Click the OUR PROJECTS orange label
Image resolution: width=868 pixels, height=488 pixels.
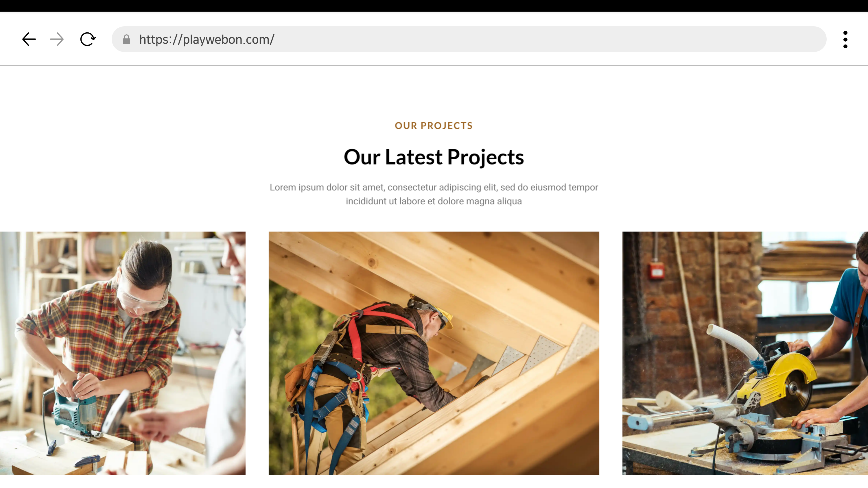pyautogui.click(x=434, y=126)
